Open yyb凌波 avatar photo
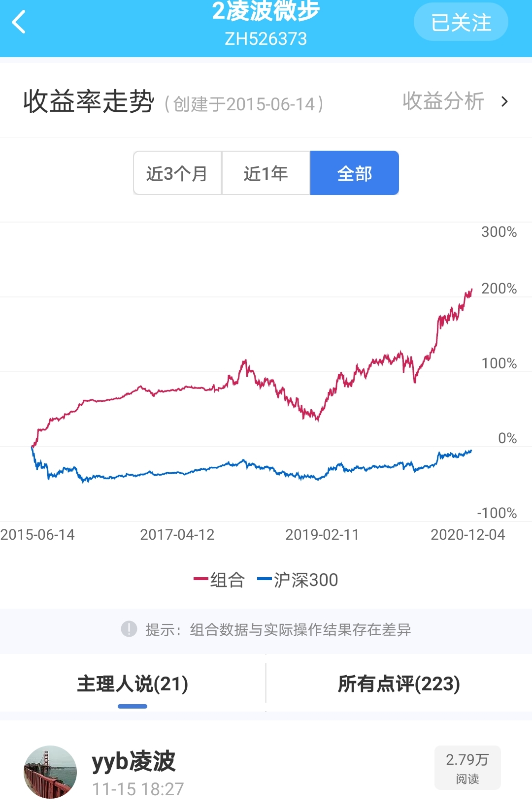Screen dimensions: 532x812 pyautogui.click(x=50, y=772)
